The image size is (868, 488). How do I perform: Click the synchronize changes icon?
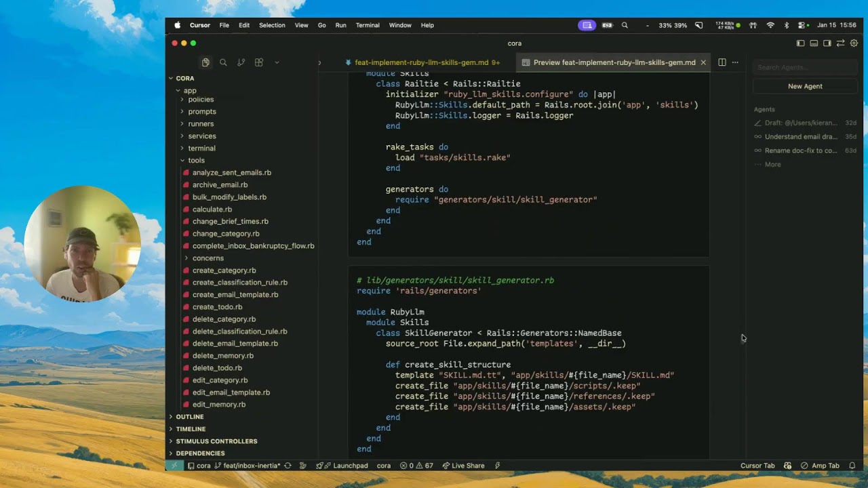tap(288, 466)
